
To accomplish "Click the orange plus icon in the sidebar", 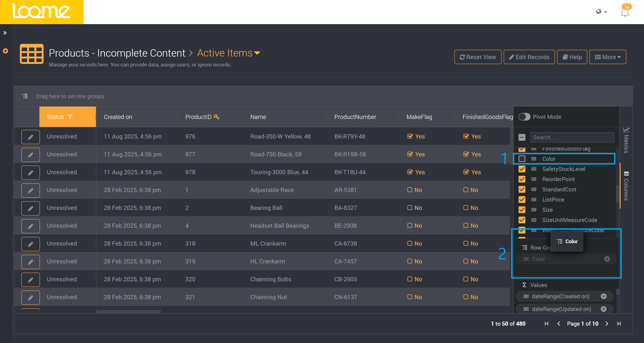I will pos(5,51).
